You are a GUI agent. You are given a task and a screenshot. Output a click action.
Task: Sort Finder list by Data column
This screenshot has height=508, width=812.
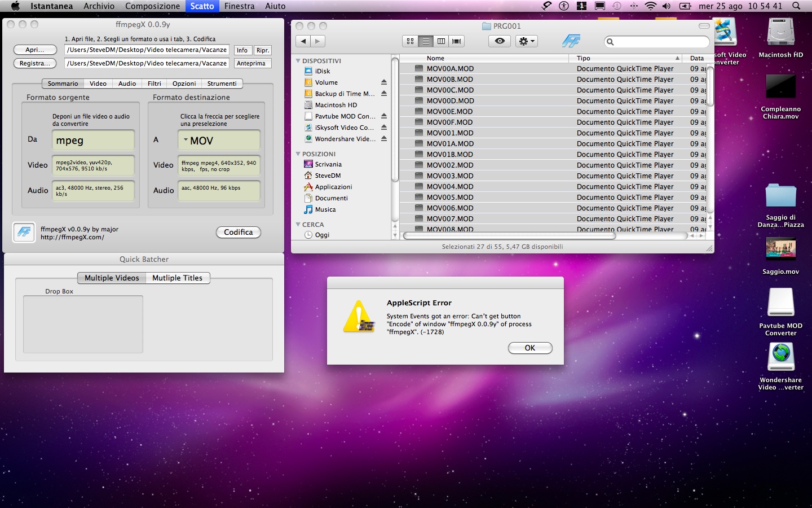(694, 58)
